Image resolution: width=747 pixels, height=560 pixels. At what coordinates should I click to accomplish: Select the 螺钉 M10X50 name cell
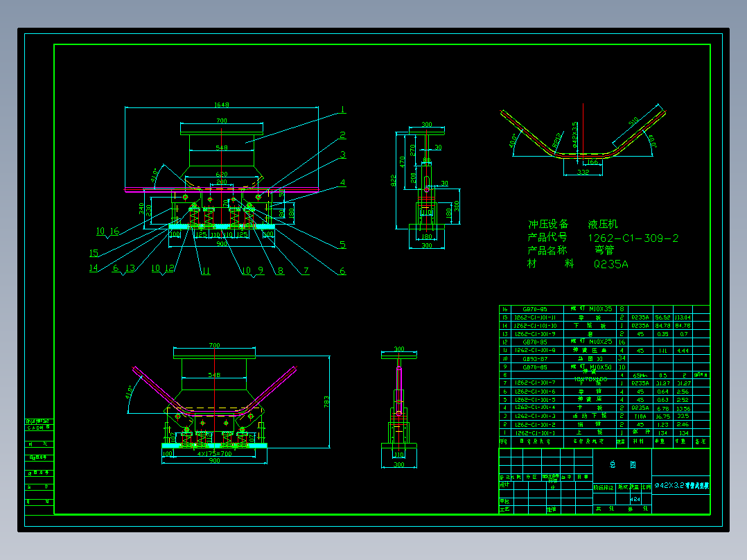tap(590, 367)
